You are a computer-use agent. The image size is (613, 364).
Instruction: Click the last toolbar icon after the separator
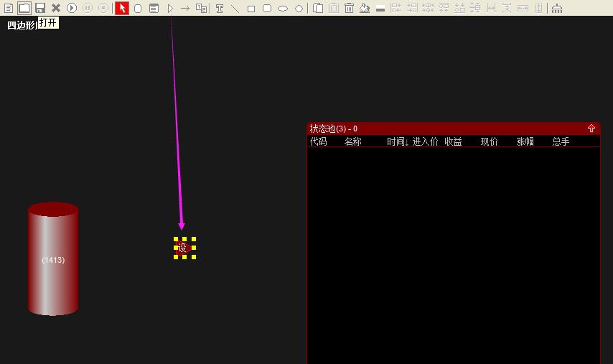(557, 8)
